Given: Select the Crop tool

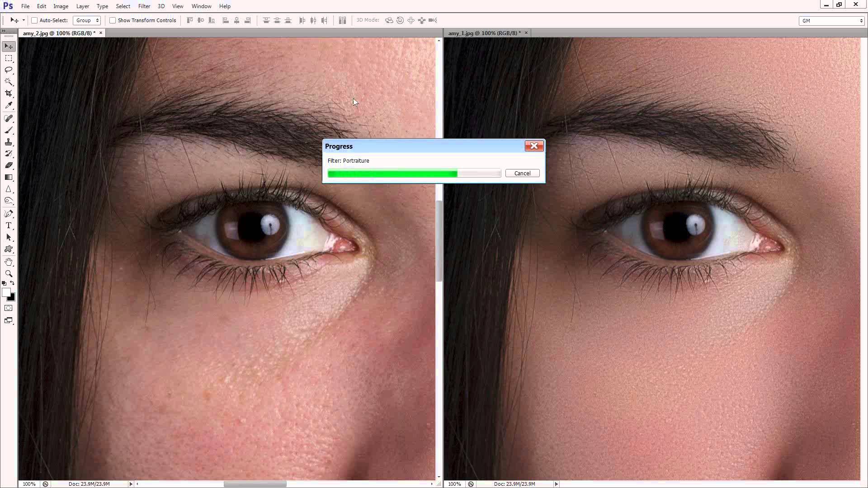Looking at the screenshot, I should pos(9,94).
